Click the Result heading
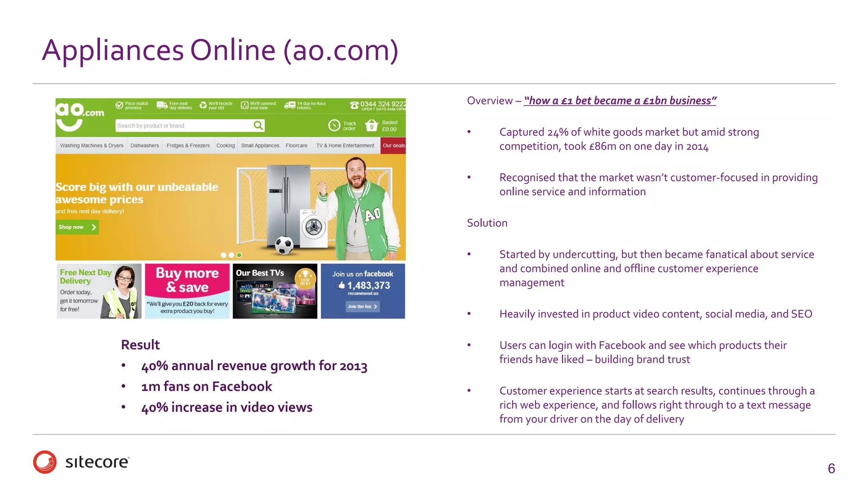The width and height of the screenshot is (868, 488). pyautogui.click(x=140, y=345)
